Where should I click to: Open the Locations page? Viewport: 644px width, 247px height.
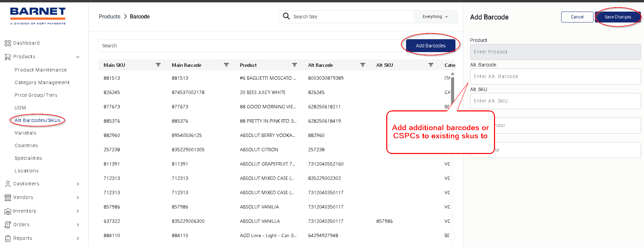point(27,171)
